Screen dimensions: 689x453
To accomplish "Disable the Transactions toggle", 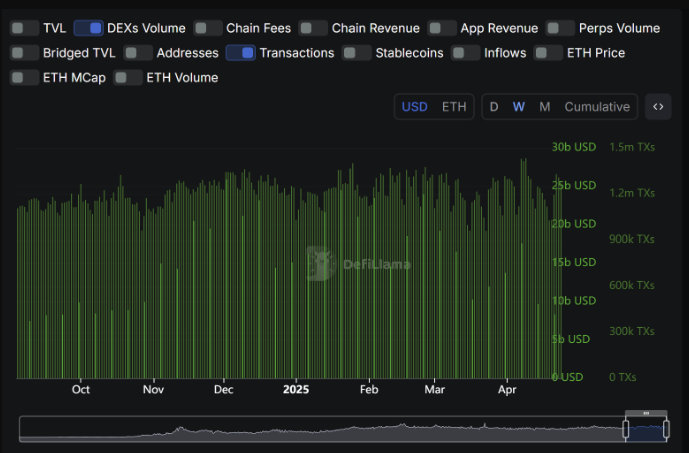I will click(240, 53).
